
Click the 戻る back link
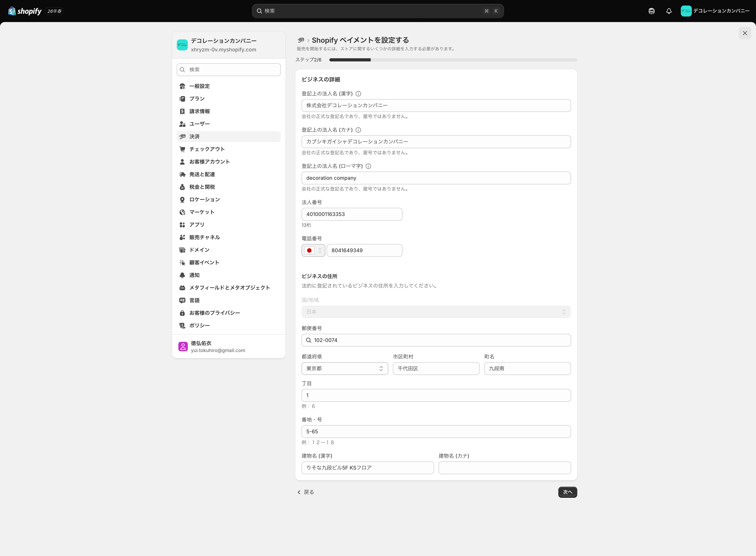pos(306,492)
